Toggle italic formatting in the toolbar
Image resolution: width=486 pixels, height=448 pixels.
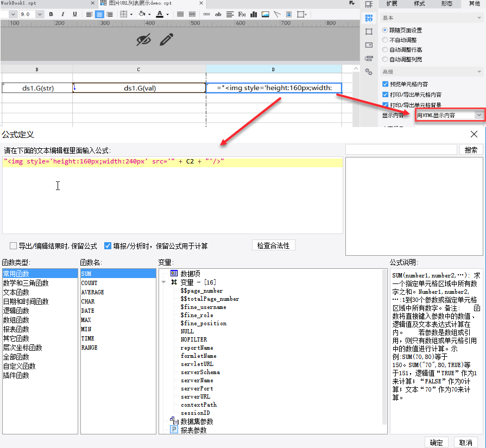point(62,14)
